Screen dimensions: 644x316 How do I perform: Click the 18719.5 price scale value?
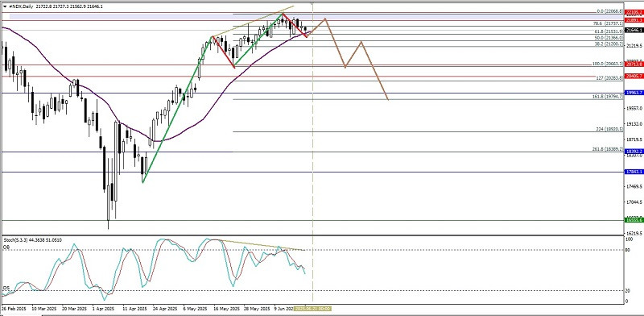pos(634,139)
